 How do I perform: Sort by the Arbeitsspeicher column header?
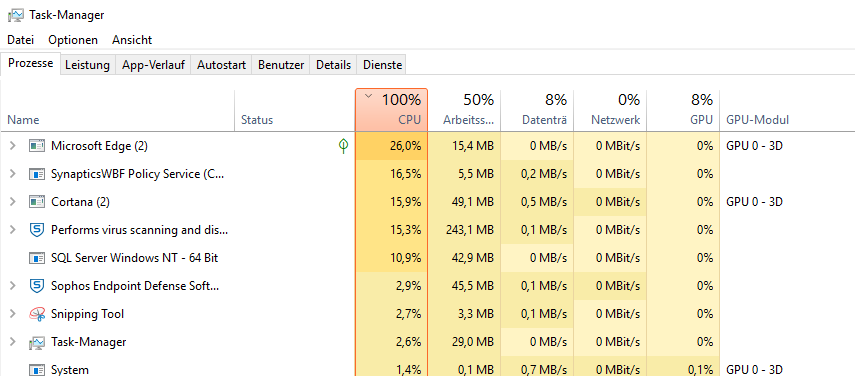[x=464, y=111]
